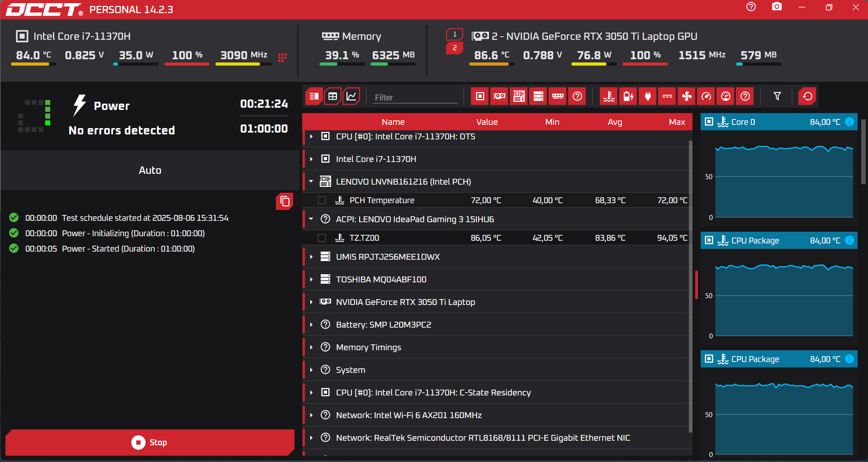The image size is (868, 462).
Task: Select GPU number 1 in header
Action: (455, 34)
